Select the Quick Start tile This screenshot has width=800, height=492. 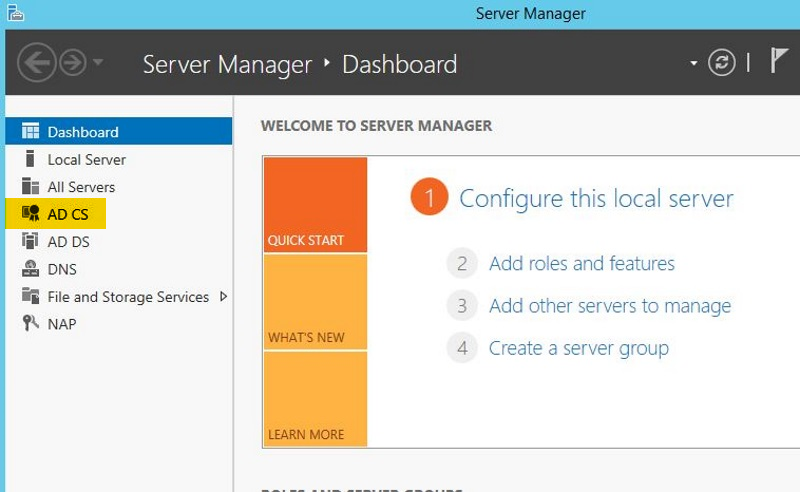pos(315,205)
